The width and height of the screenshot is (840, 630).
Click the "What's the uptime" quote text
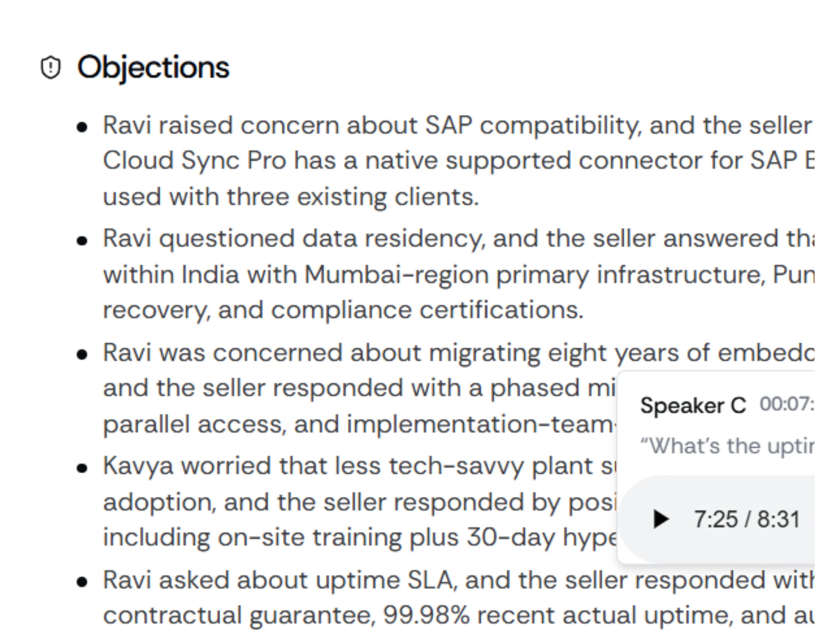(x=727, y=446)
